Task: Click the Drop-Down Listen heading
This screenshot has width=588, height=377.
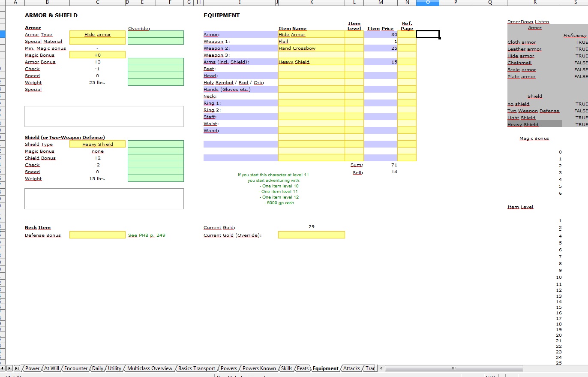Action: point(528,21)
